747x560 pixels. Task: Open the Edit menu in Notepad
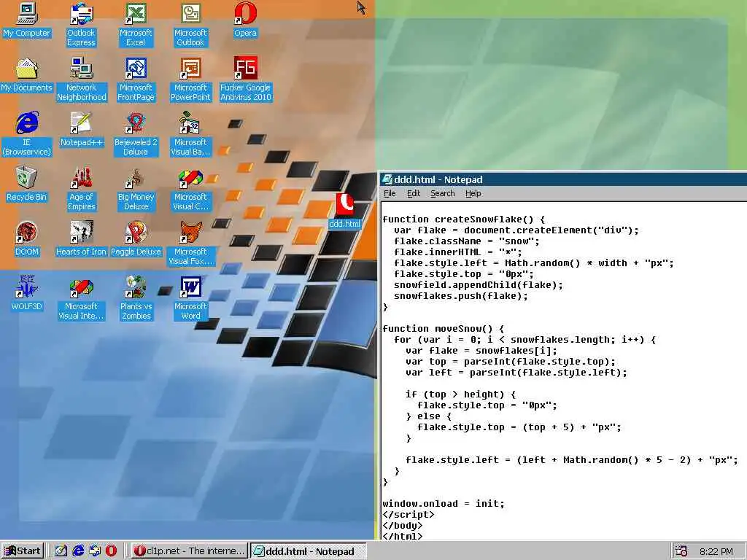(x=414, y=193)
